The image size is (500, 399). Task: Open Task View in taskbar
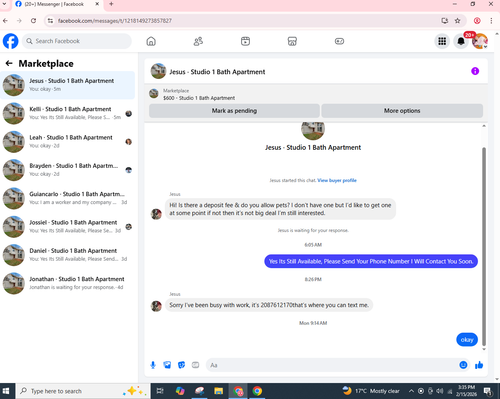(160, 391)
